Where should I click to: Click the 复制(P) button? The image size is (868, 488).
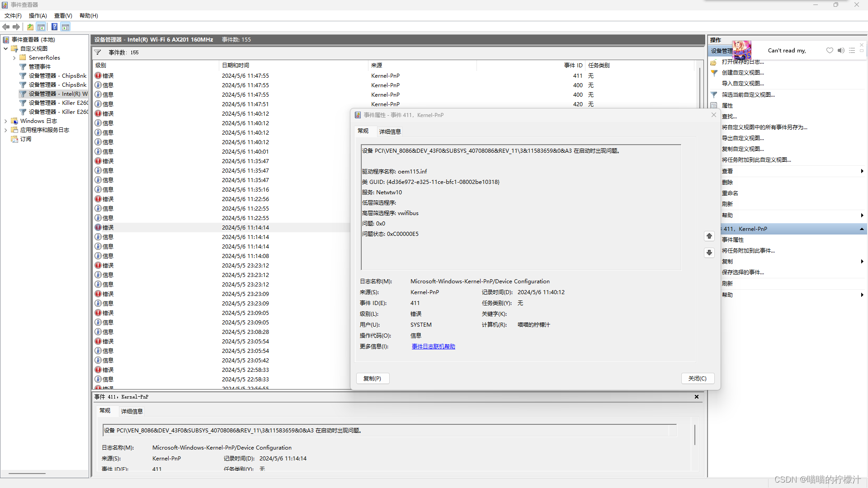[x=372, y=379]
